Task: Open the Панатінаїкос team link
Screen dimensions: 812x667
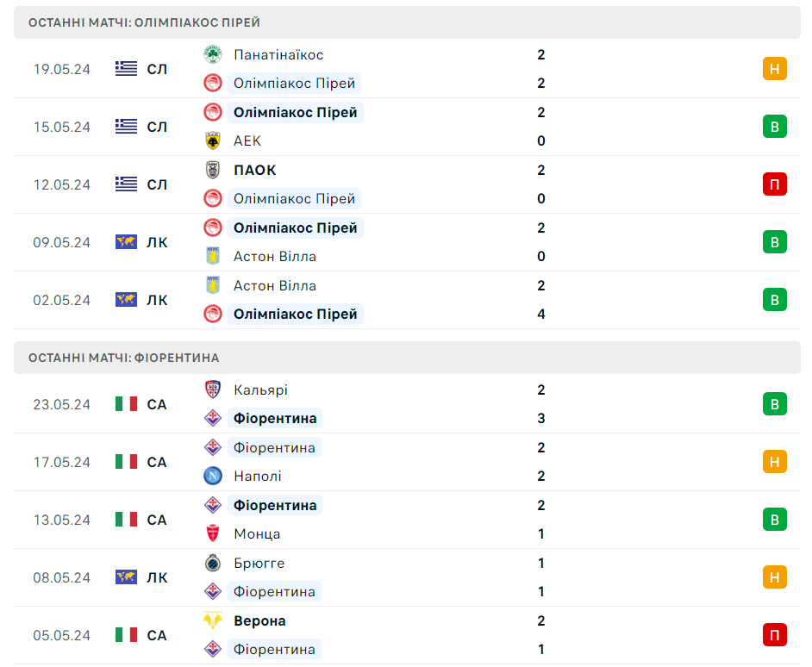Action: (x=278, y=54)
